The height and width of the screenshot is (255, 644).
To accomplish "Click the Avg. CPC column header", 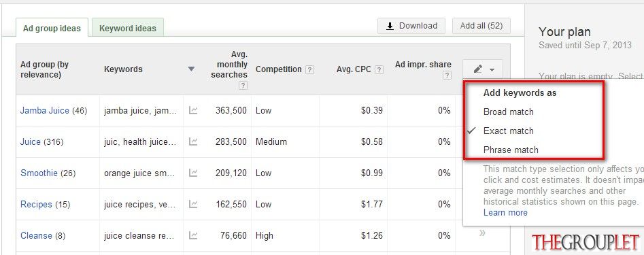I will pos(354,70).
